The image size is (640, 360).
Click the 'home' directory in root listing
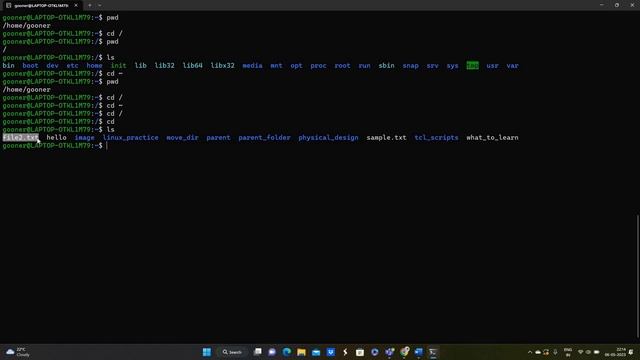pyautogui.click(x=94, y=66)
